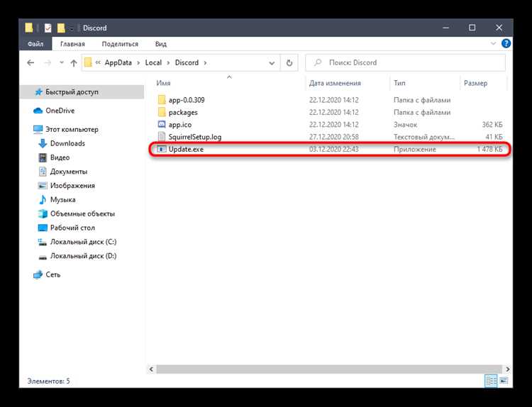
Task: Click AppData in the address path
Action: coord(118,62)
